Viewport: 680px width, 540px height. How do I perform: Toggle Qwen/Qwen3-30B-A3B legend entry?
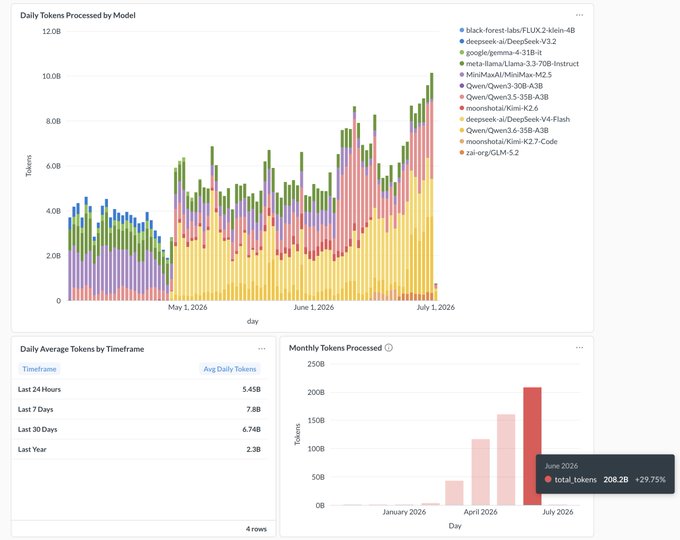coord(501,86)
